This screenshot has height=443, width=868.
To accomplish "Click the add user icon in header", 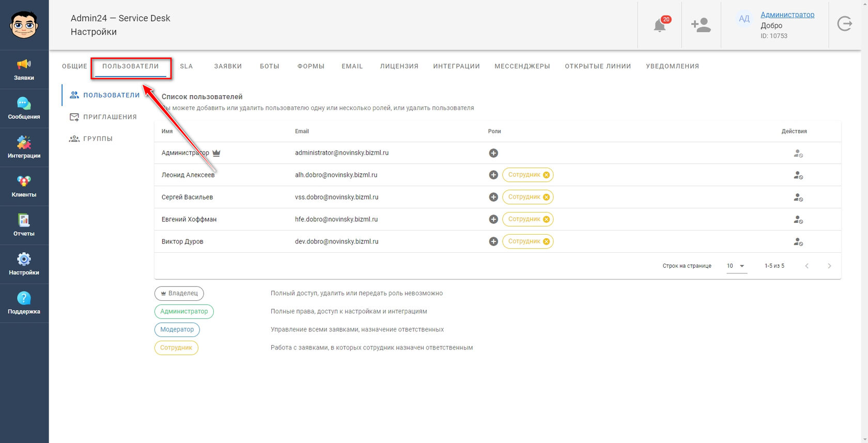I will (x=701, y=25).
